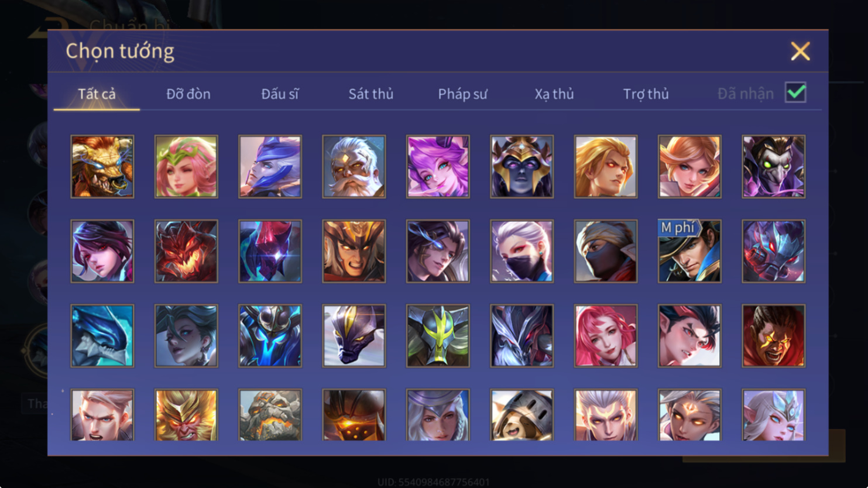This screenshot has height=488, width=868.
Task: Pick the blue shark-like hero portrait
Action: [x=102, y=336]
